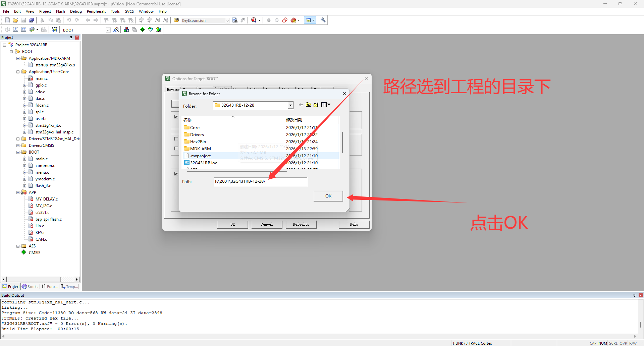644x346 pixels.
Task: Expand the AES group in project tree
Action: [x=18, y=246]
